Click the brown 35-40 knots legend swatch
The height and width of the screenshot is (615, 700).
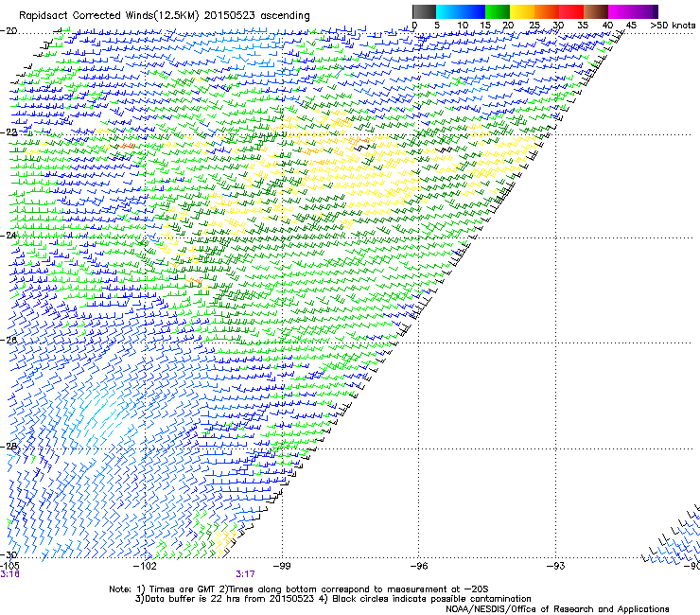[596, 11]
